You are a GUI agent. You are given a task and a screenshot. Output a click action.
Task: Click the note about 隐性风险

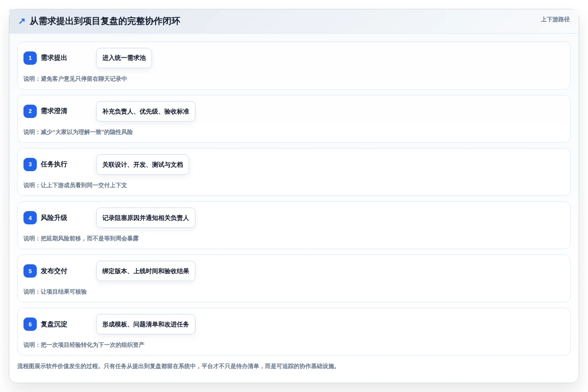click(78, 132)
